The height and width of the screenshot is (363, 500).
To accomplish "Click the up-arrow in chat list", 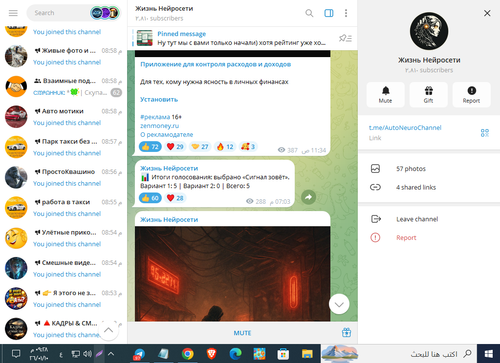I will 108,330.
